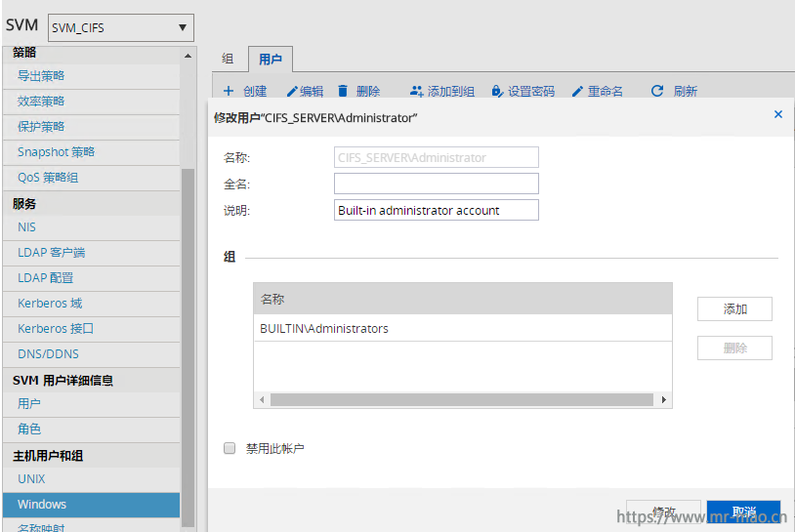Click the sidebar vertical scrollbar thumb
The width and height of the screenshot is (795, 532).
[x=188, y=348]
